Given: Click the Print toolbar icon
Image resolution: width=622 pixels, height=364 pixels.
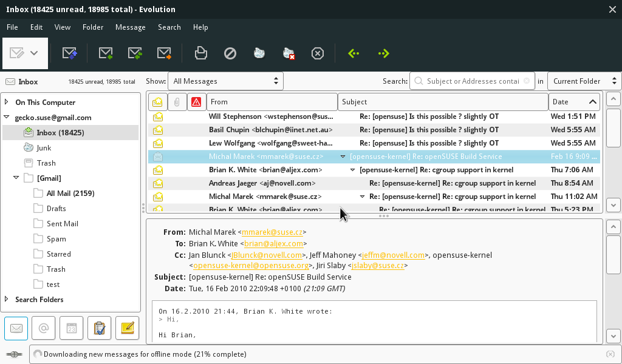Looking at the screenshot, I should click(x=200, y=53).
